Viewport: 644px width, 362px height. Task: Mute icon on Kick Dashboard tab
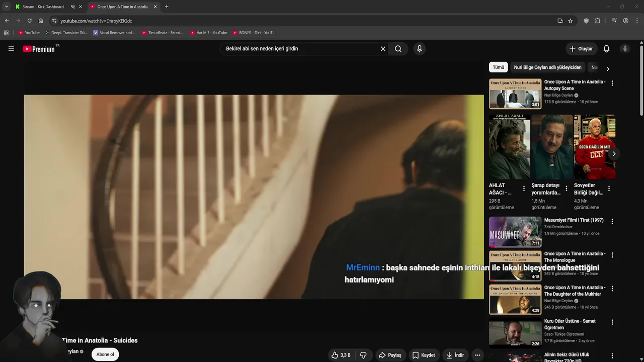click(x=72, y=7)
